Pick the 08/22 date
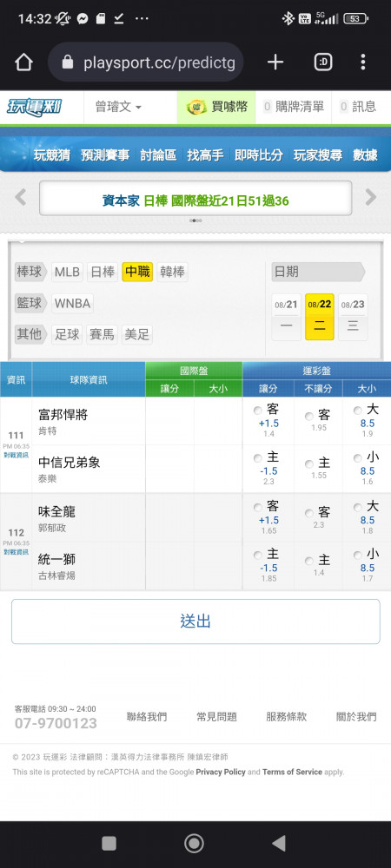The height and width of the screenshot is (868, 391). point(320,317)
